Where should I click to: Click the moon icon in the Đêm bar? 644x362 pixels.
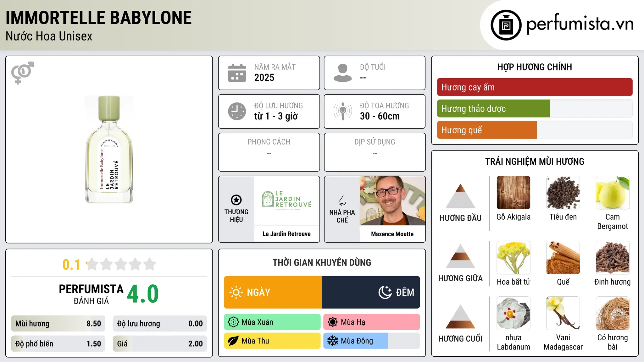click(385, 292)
